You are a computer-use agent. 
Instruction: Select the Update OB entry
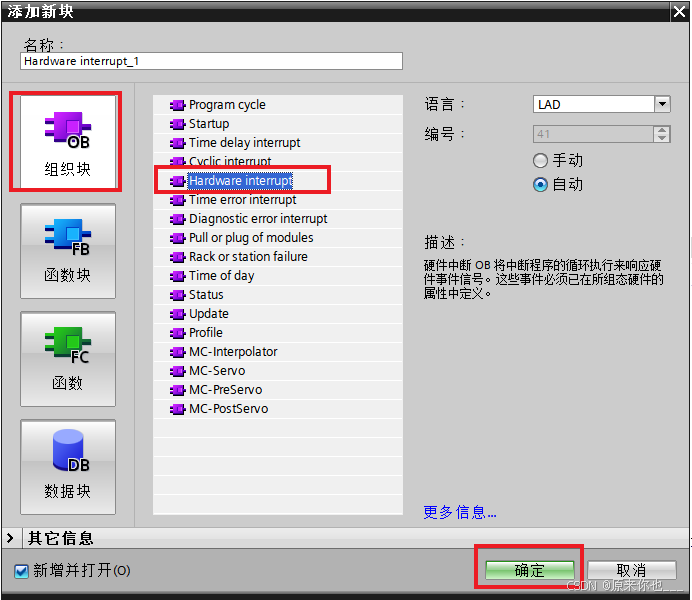coord(209,314)
